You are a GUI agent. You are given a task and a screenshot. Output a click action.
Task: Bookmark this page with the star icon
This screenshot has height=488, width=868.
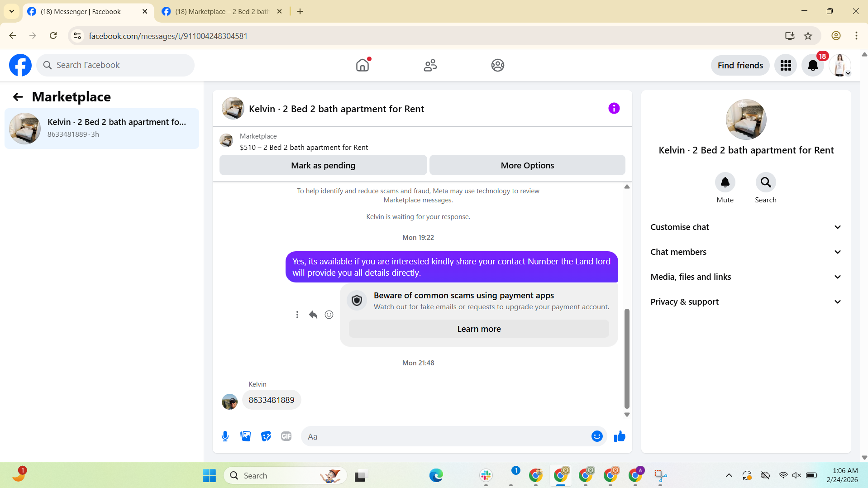(808, 36)
